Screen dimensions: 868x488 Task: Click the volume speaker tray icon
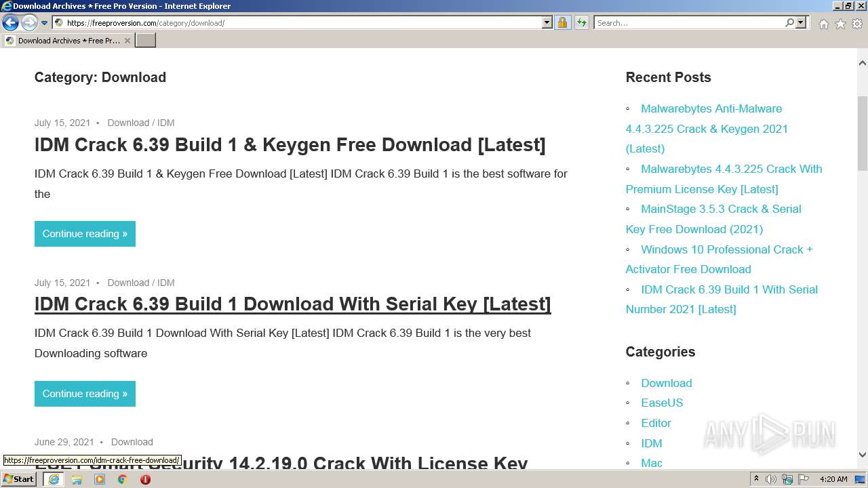(771, 479)
